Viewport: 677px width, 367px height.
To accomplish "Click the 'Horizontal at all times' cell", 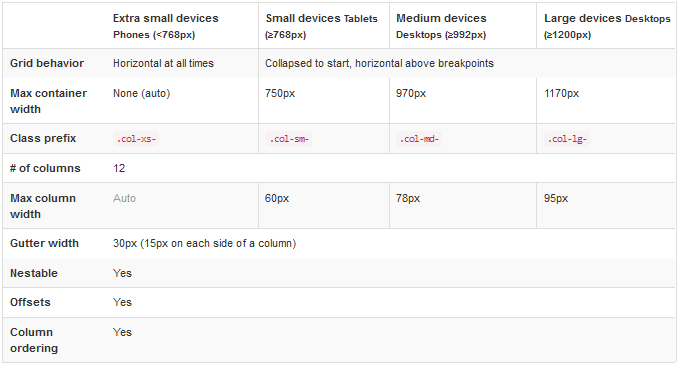I will (163, 63).
